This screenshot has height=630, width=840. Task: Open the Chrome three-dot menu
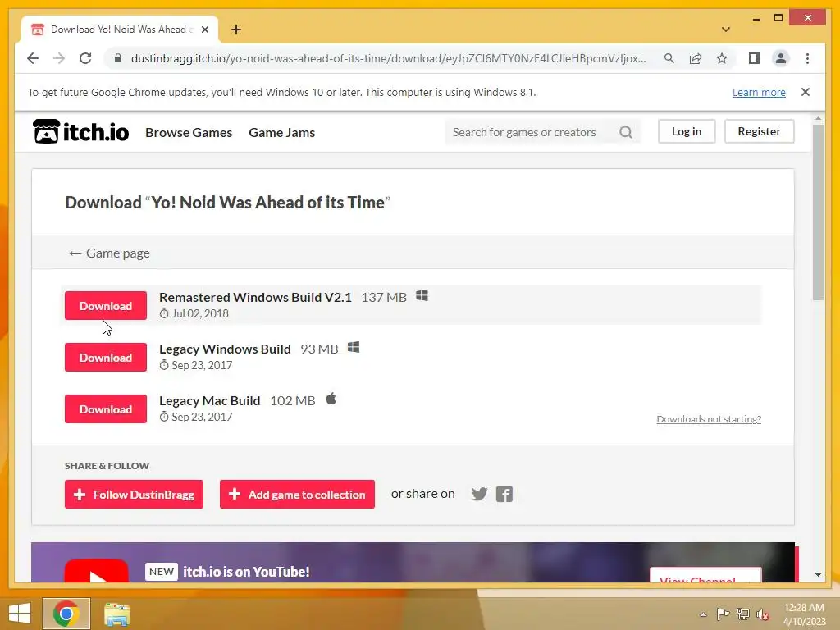click(x=807, y=58)
